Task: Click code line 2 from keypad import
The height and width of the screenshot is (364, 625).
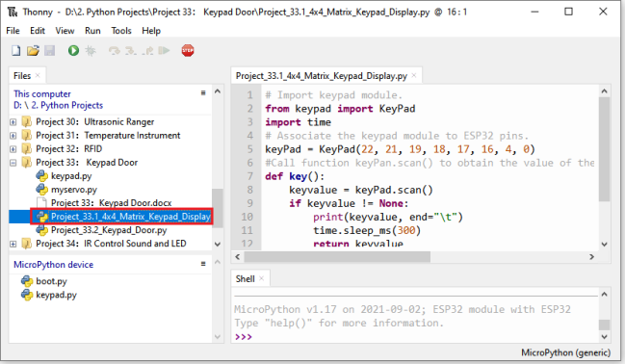Action: pyautogui.click(x=340, y=109)
